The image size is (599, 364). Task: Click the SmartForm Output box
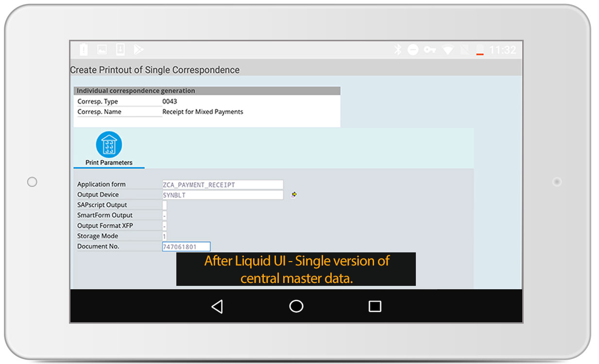pos(165,215)
